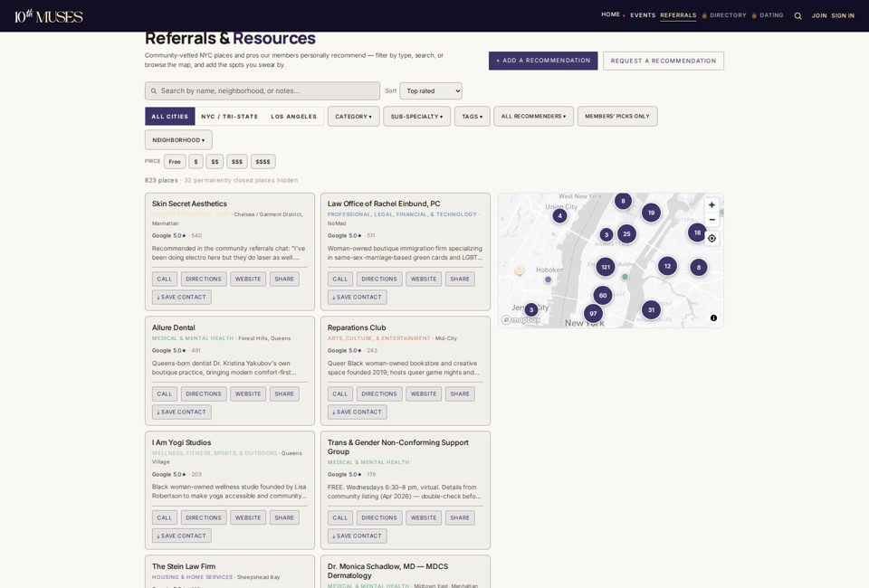The height and width of the screenshot is (588, 869).
Task: Click the map cluster marked 25
Action: pyautogui.click(x=626, y=233)
